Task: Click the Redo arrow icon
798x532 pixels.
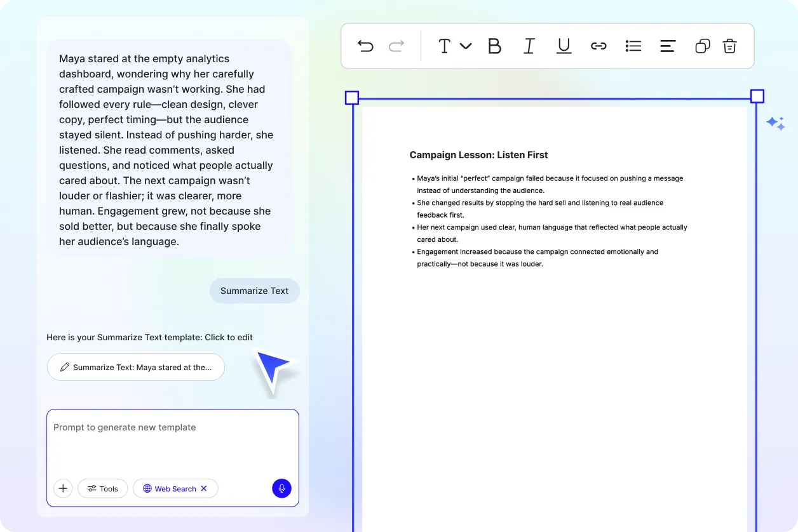Action: point(396,46)
